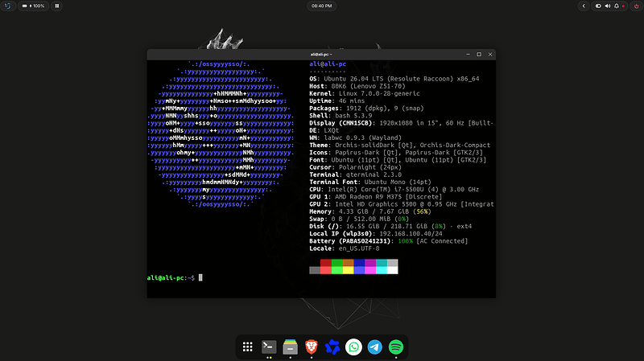Viewport: 644px width, 361px height.
Task: Click the 'Shell: bash 5.3.9' line
Action: coord(341,116)
